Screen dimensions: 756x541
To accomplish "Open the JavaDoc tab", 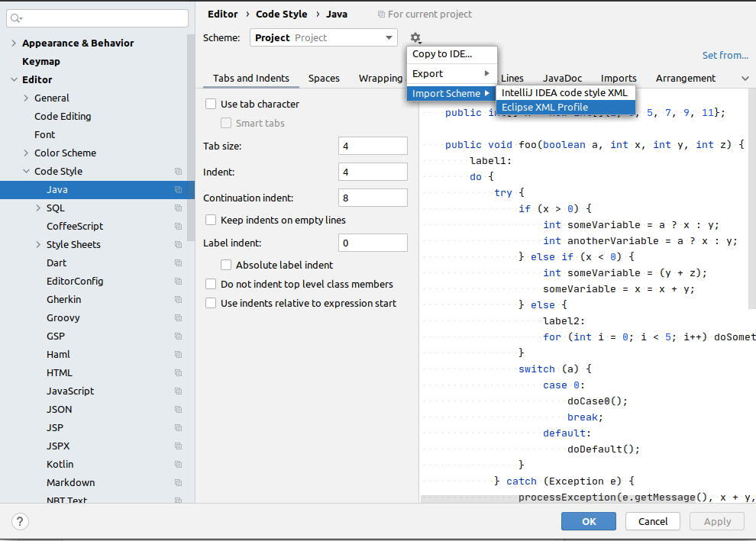I will point(562,79).
